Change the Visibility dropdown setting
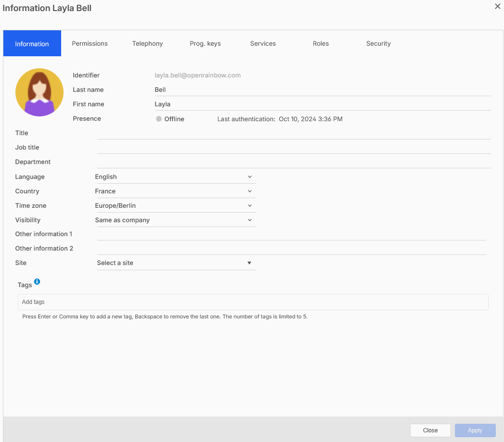This screenshot has width=504, height=442. (x=175, y=220)
